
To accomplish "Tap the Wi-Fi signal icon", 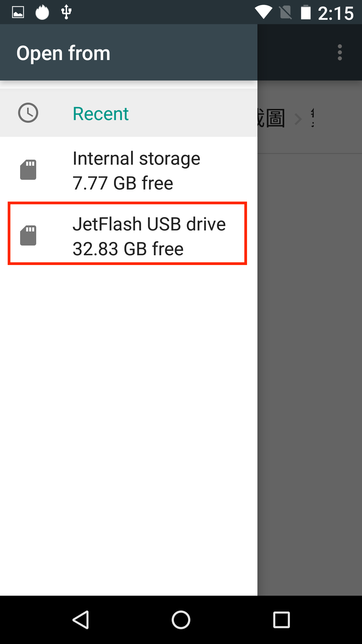I will pos(263,13).
